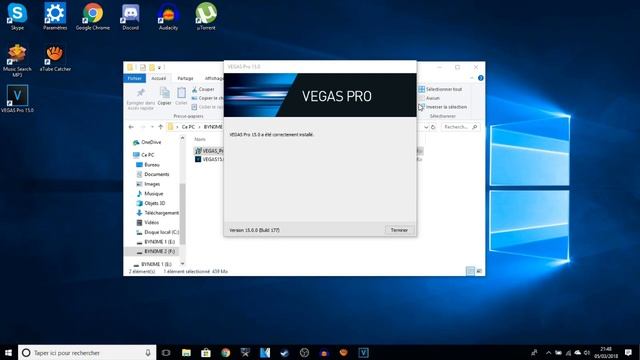Open the uTorrent desktop shortcut
The width and height of the screenshot is (640, 360).
pyautogui.click(x=206, y=16)
